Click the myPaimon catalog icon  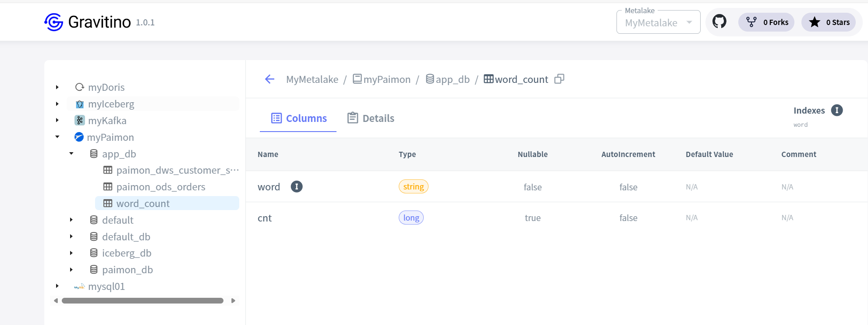point(79,137)
